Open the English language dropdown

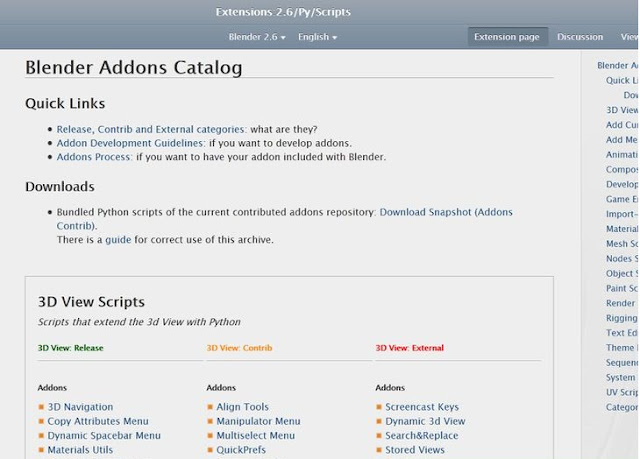click(317, 37)
